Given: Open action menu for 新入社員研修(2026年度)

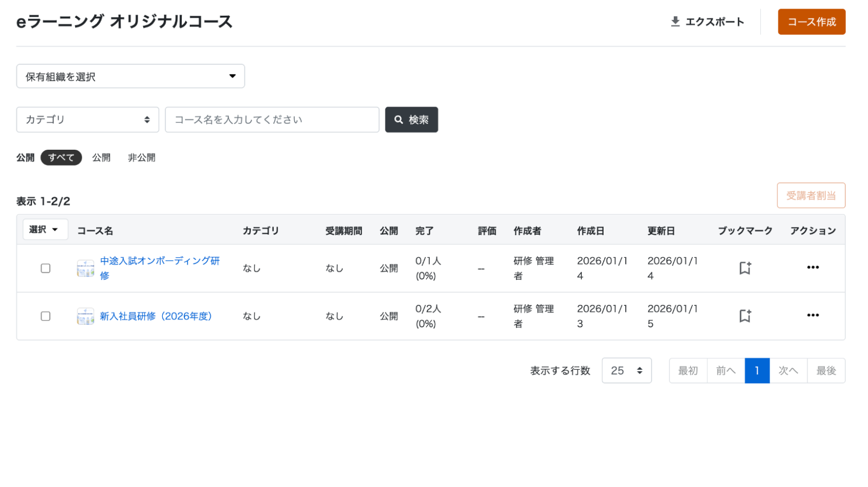Looking at the screenshot, I should (x=812, y=315).
